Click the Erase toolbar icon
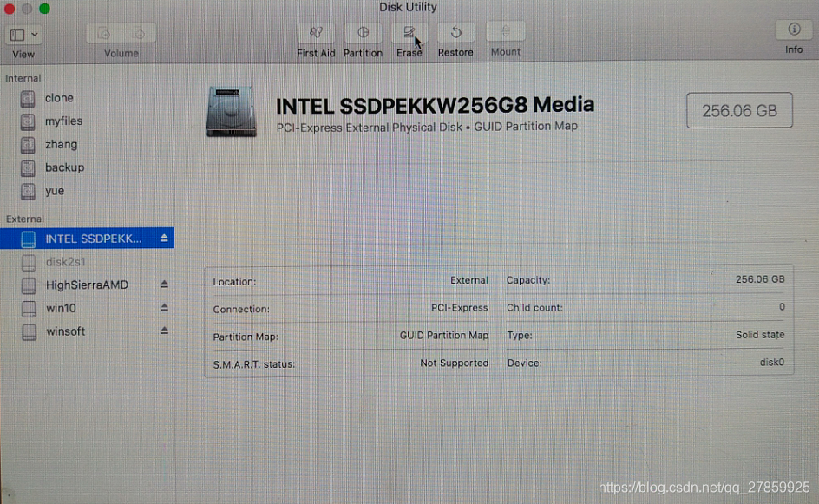This screenshot has width=819, height=504. click(x=409, y=33)
